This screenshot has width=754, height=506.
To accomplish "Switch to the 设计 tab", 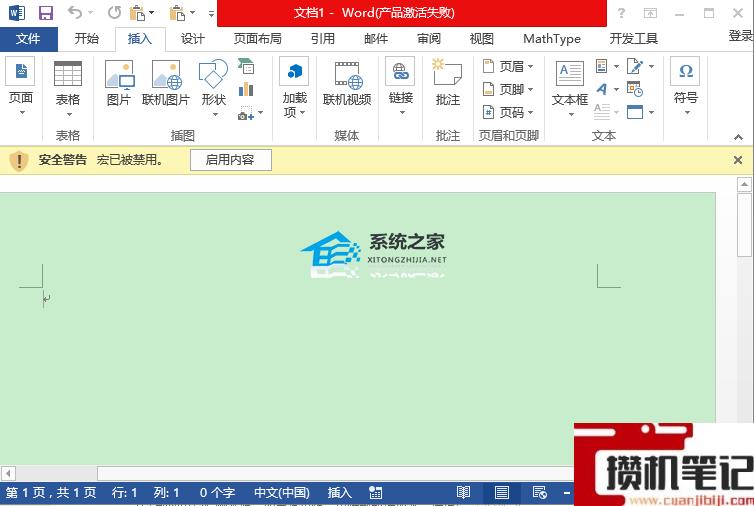I will tap(192, 39).
